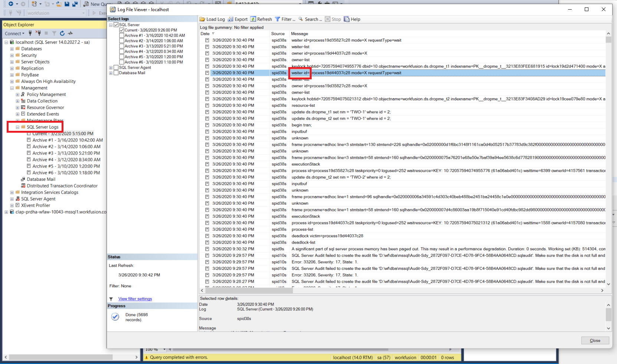Click the Object Explorer refresh icon
The height and width of the screenshot is (364, 617).
click(62, 33)
